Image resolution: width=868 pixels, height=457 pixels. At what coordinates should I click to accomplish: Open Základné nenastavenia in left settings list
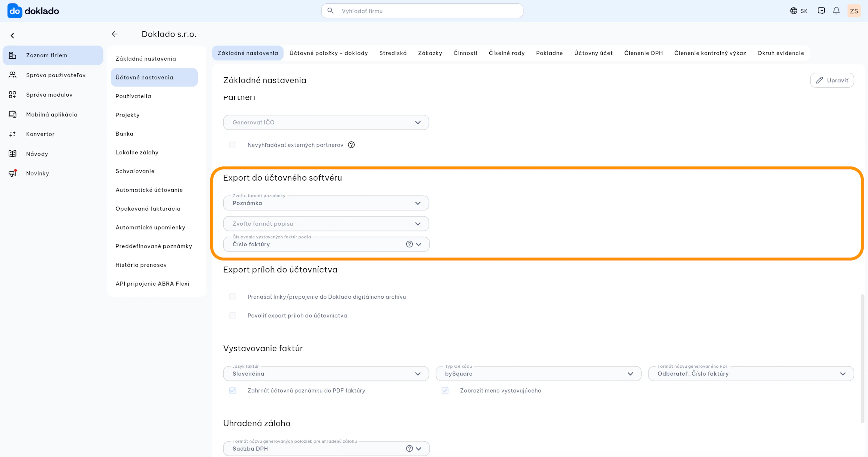point(154,59)
